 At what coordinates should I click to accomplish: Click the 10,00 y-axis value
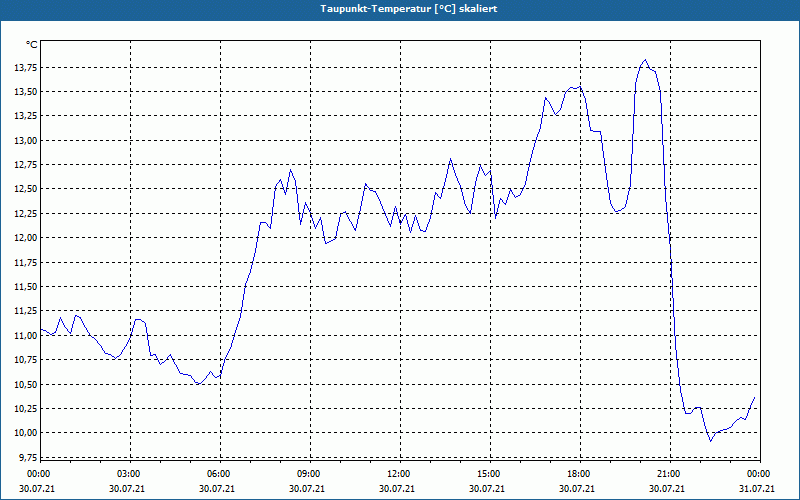click(x=27, y=433)
